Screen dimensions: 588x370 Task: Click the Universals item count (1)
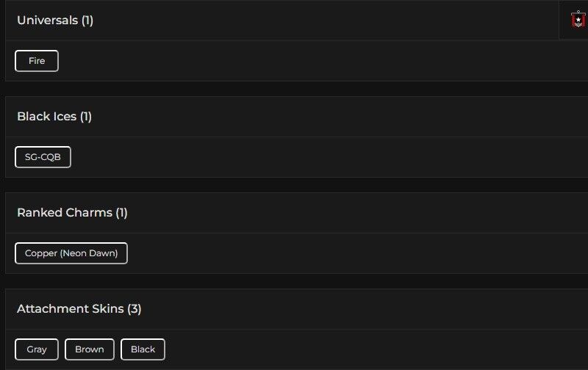(87, 21)
